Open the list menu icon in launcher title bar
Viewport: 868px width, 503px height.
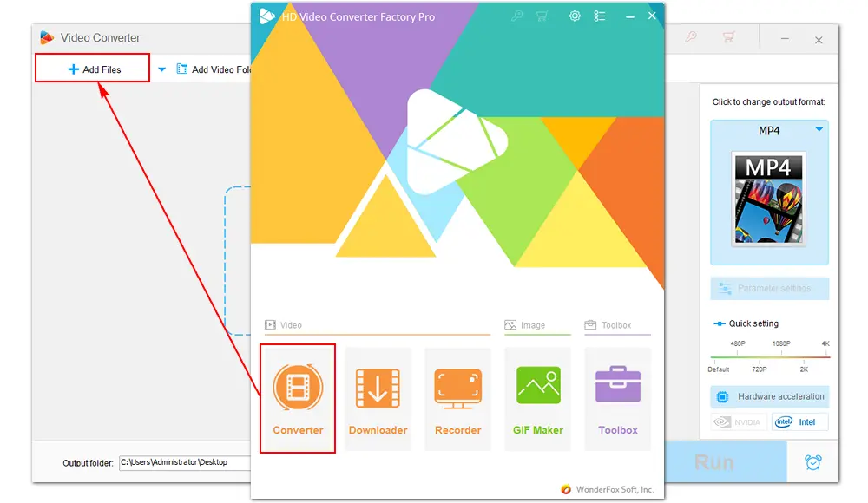tap(600, 16)
